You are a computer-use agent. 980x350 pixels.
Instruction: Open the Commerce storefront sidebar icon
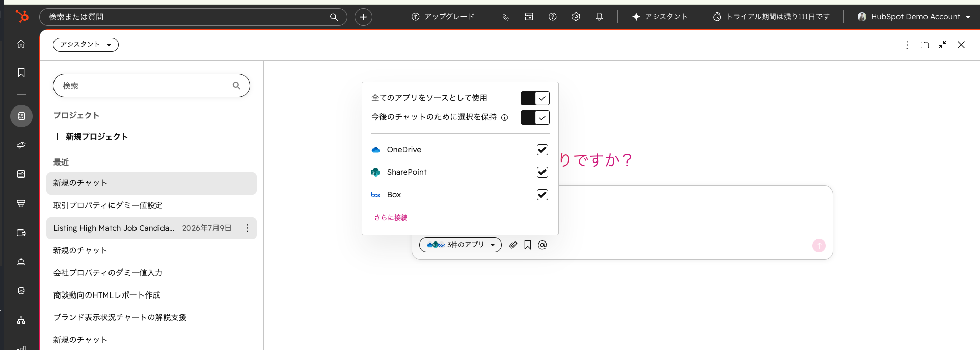point(21,204)
